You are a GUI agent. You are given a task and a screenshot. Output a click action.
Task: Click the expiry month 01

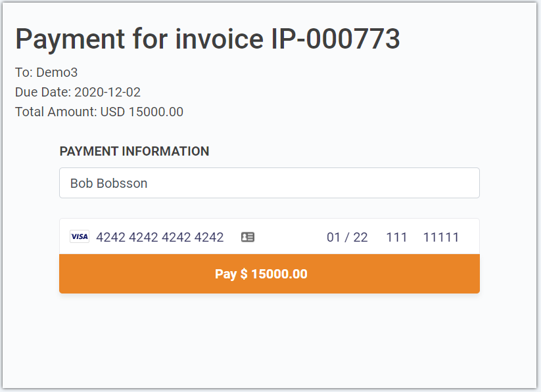click(334, 237)
